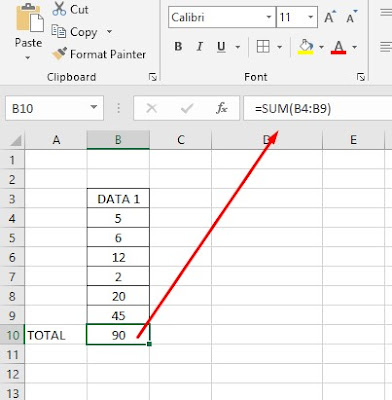Click the DATA 1 header cell
392x400 pixels.
click(x=118, y=199)
